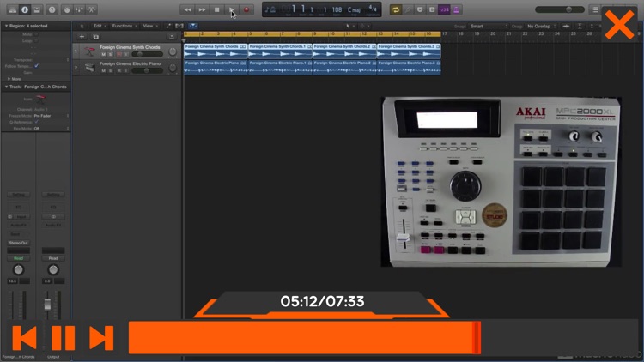This screenshot has width=644, height=362.
Task: Pause the video with orange pause button
Action: click(64, 338)
